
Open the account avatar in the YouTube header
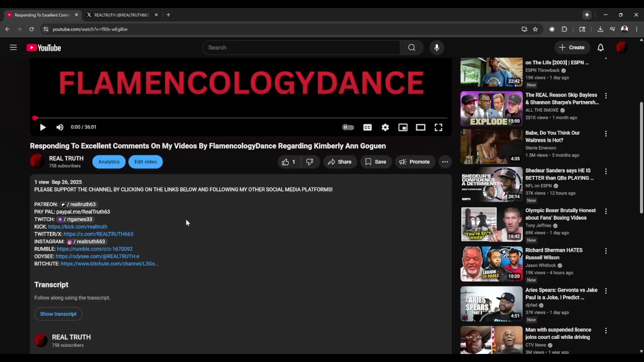(621, 48)
